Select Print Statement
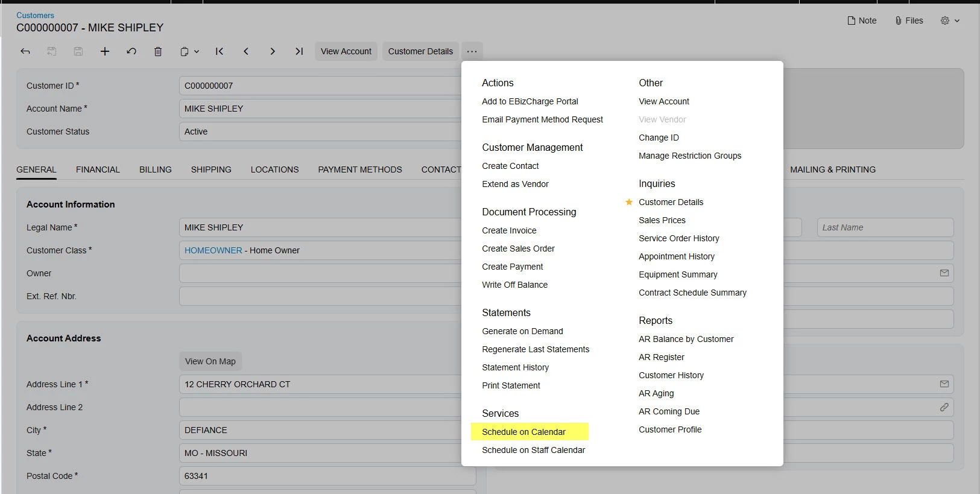The image size is (980, 494). (x=511, y=385)
